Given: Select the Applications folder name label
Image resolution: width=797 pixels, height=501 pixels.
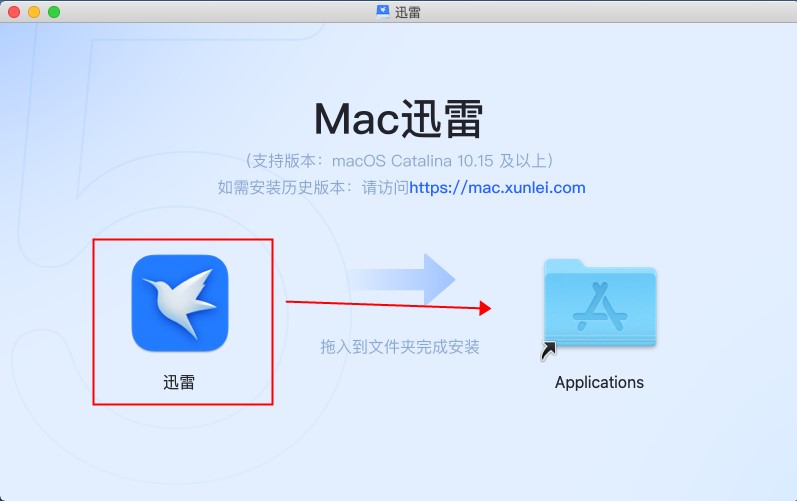Looking at the screenshot, I should [599, 382].
